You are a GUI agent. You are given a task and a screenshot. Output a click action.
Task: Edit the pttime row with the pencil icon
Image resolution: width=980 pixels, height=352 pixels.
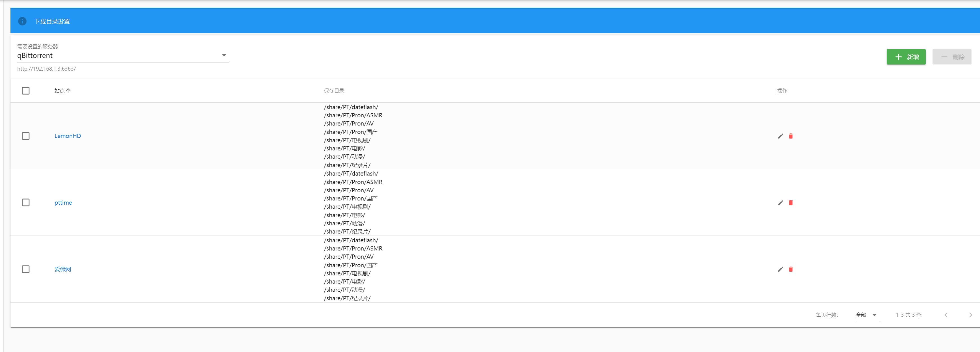780,202
